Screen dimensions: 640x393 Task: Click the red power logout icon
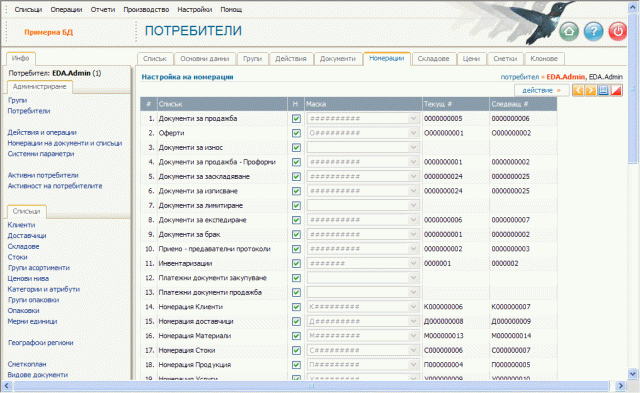coord(618,31)
